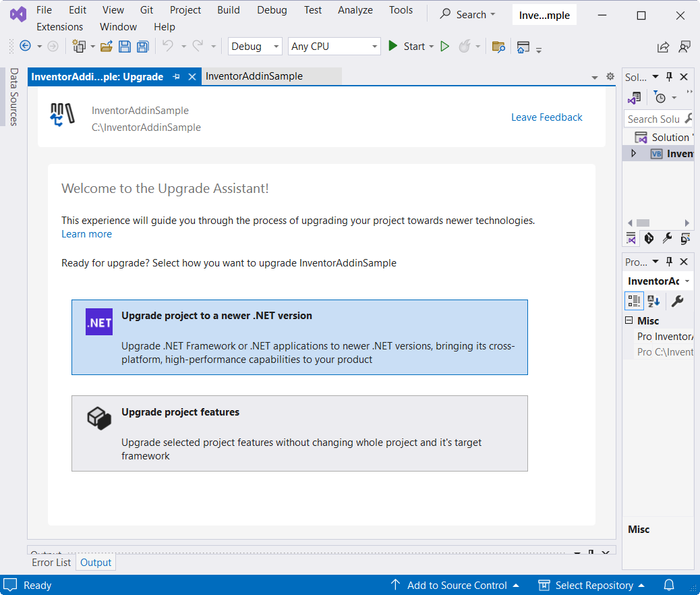Open the Git menu

(x=146, y=10)
